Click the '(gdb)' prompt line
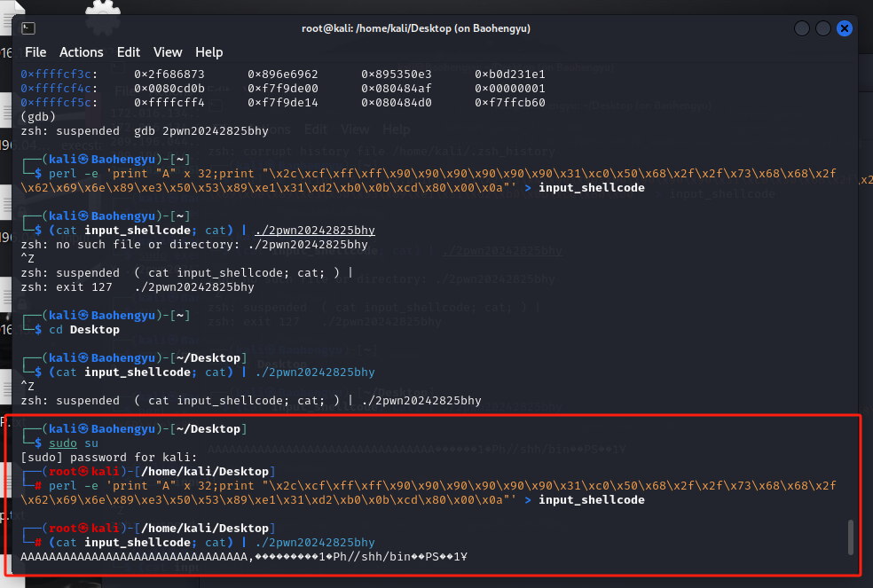 (38, 117)
